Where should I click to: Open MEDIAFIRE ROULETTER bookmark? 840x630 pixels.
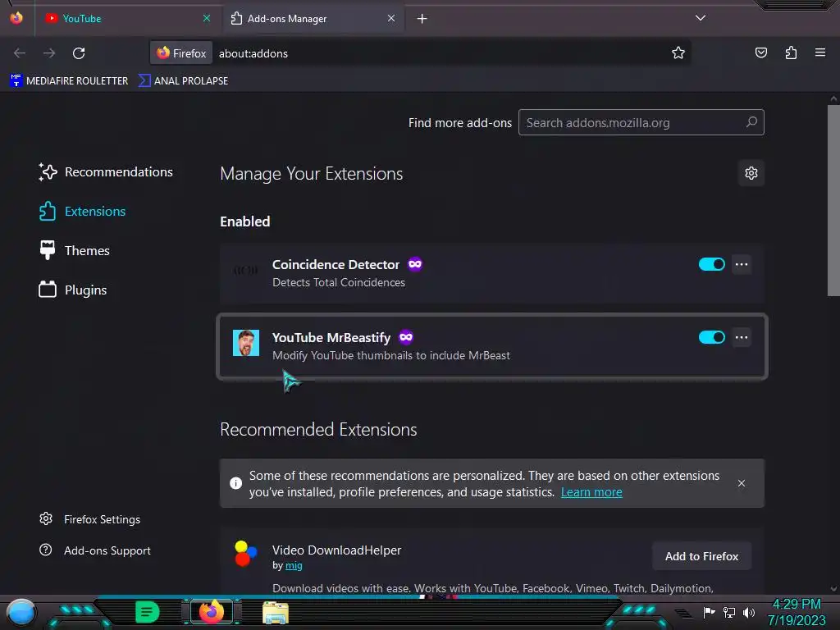[x=69, y=81]
